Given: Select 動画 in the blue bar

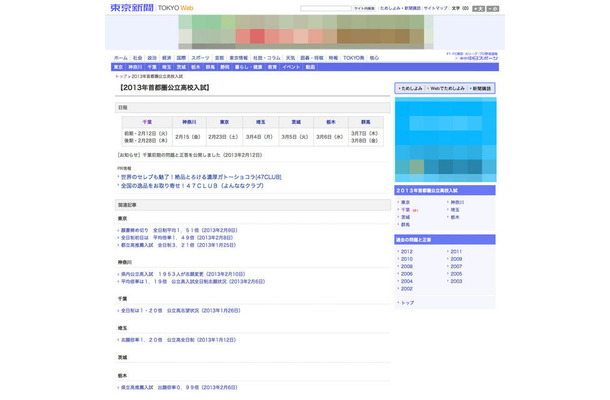Looking at the screenshot, I should (x=310, y=67).
